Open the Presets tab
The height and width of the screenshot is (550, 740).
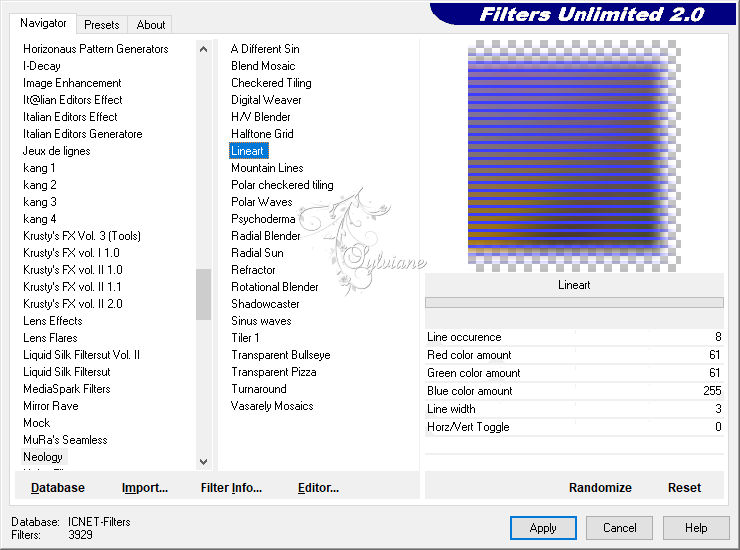[101, 25]
